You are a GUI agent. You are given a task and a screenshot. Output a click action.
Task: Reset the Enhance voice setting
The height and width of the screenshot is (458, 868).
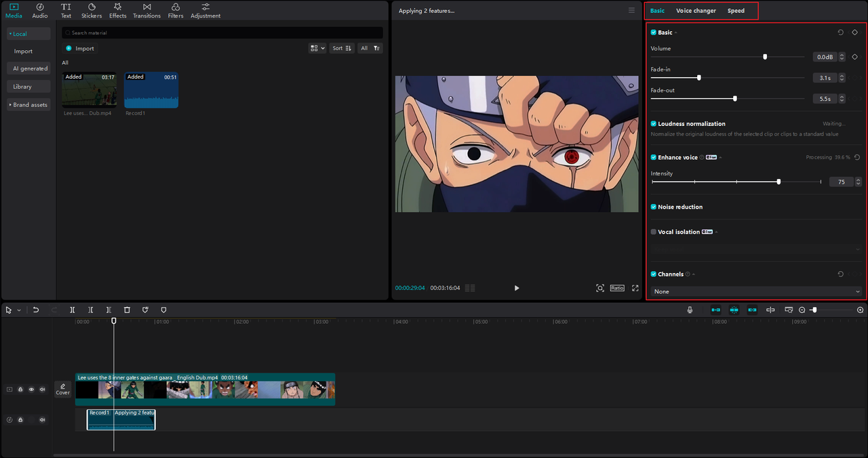click(x=857, y=157)
